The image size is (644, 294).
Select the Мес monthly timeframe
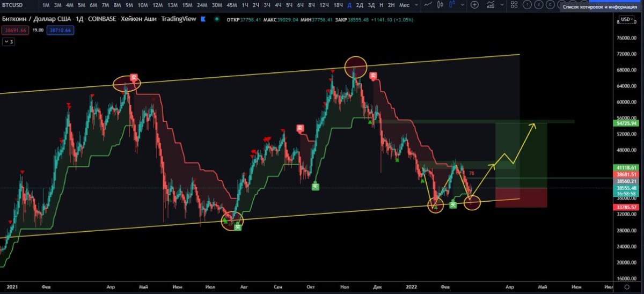click(404, 5)
